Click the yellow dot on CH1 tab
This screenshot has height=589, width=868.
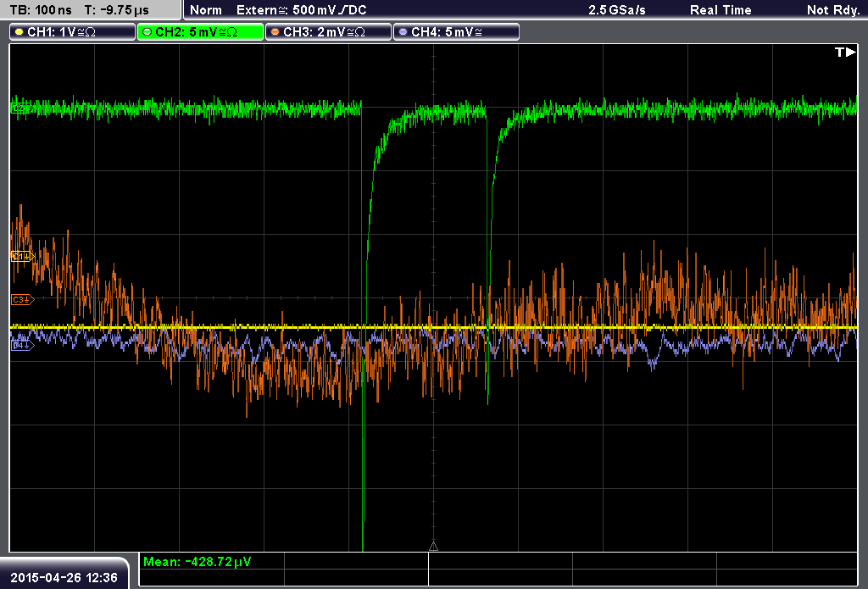(x=19, y=32)
